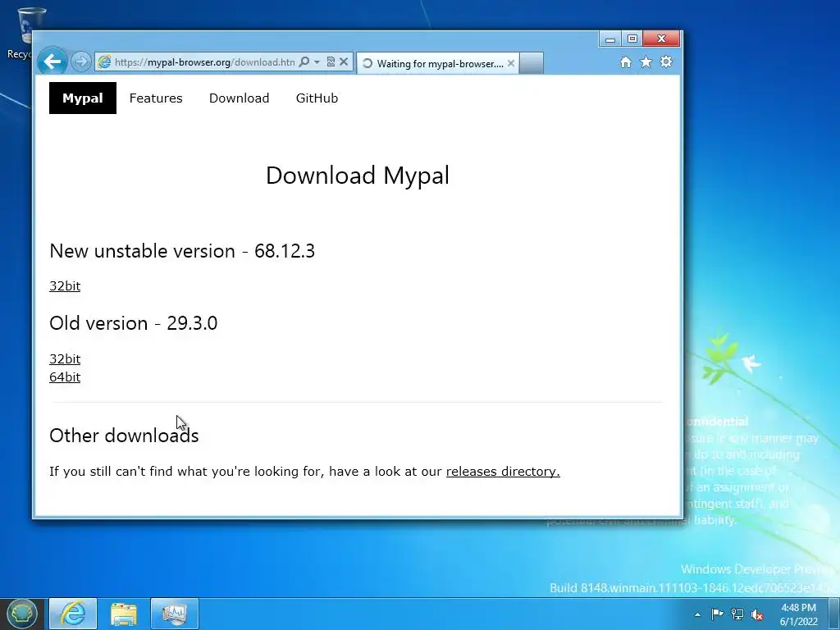The height and width of the screenshot is (630, 840).
Task: Open the Task Manager taskbar icon
Action: 175,614
